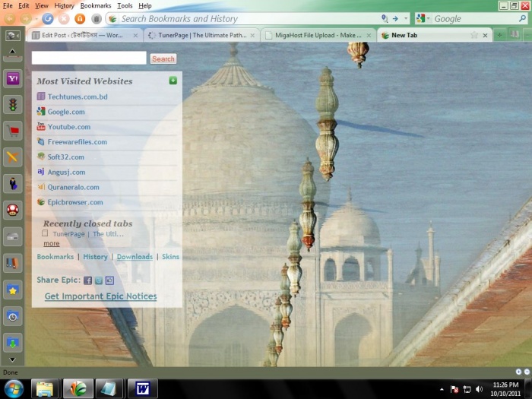Image resolution: width=532 pixels, height=399 pixels.
Task: Open the shopping cart sidebar icon
Action: pos(13,131)
